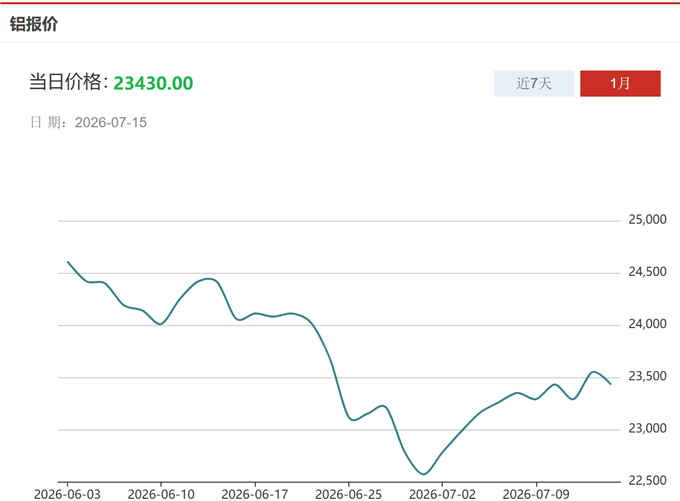This screenshot has height=501, width=680.
Task: Click the 23,000 y-axis label
Action: tap(647, 429)
